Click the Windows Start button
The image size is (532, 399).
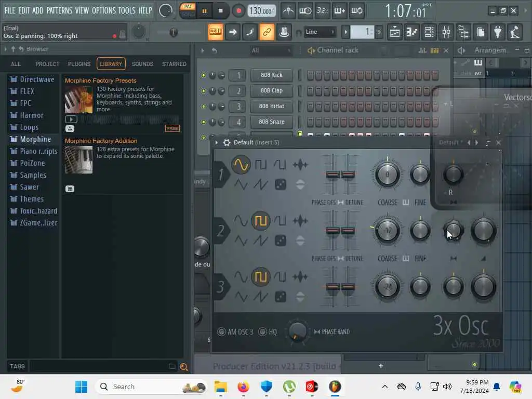tap(82, 387)
